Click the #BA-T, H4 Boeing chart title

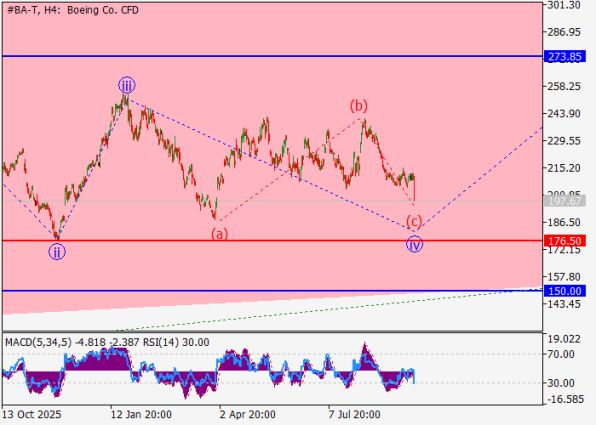coord(73,10)
